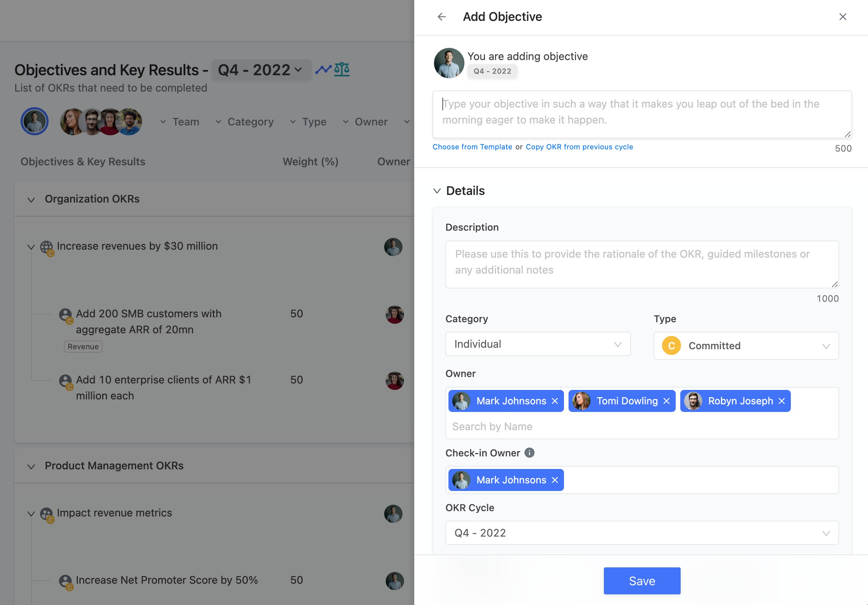Remove Robyn Joseph from Owner field
This screenshot has height=605, width=868.
(782, 401)
